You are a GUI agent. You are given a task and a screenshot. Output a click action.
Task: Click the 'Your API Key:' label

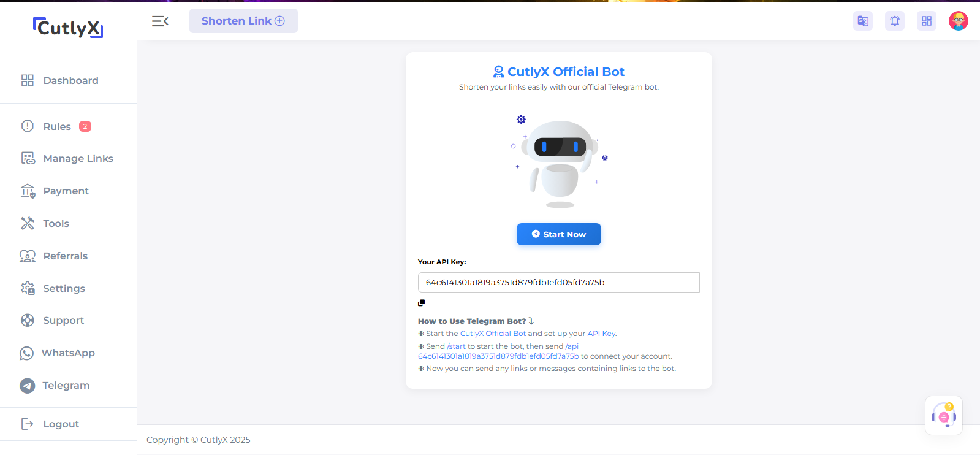442,262
